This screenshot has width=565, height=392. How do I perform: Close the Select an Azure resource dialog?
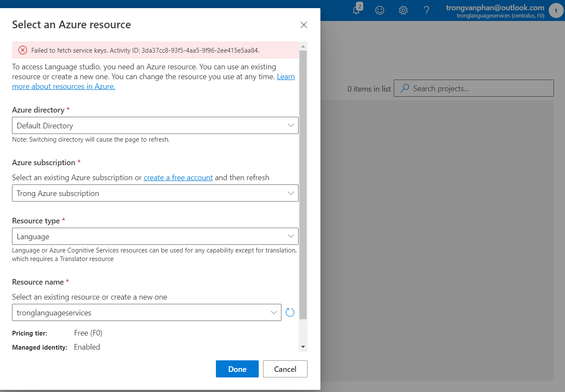[304, 25]
